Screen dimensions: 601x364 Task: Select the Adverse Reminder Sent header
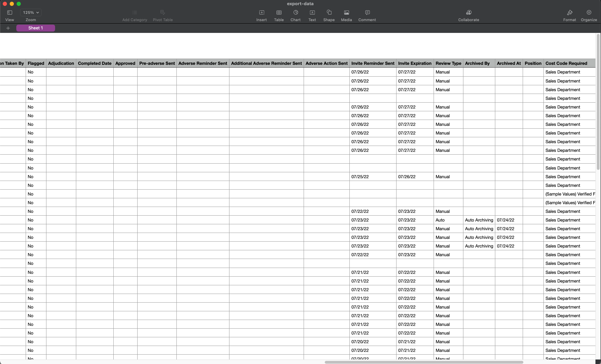click(x=203, y=63)
